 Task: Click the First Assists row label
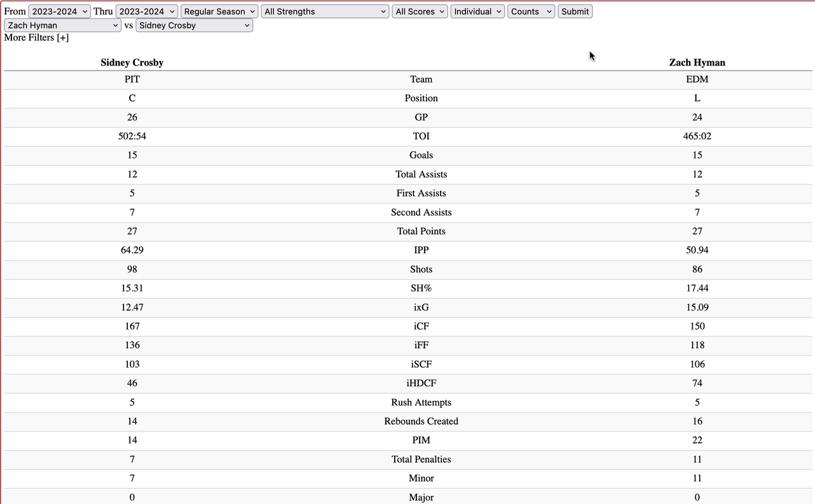(421, 193)
